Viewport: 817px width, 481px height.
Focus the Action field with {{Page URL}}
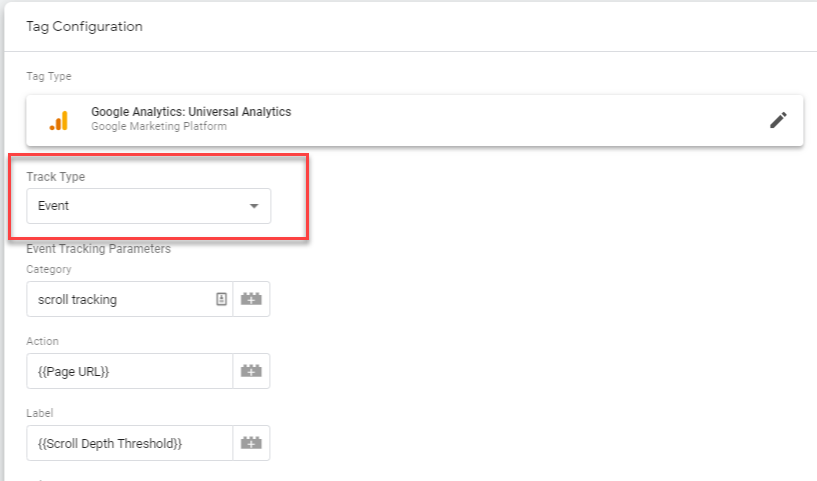point(130,371)
